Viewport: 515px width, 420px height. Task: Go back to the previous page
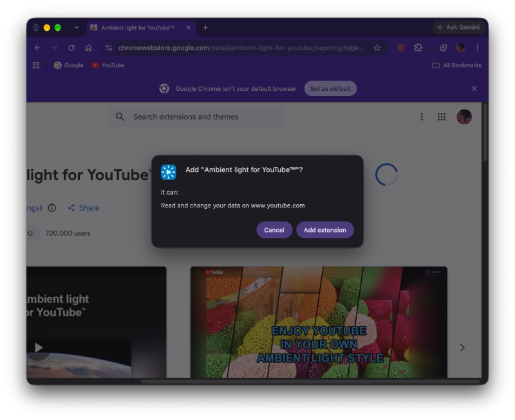[37, 48]
